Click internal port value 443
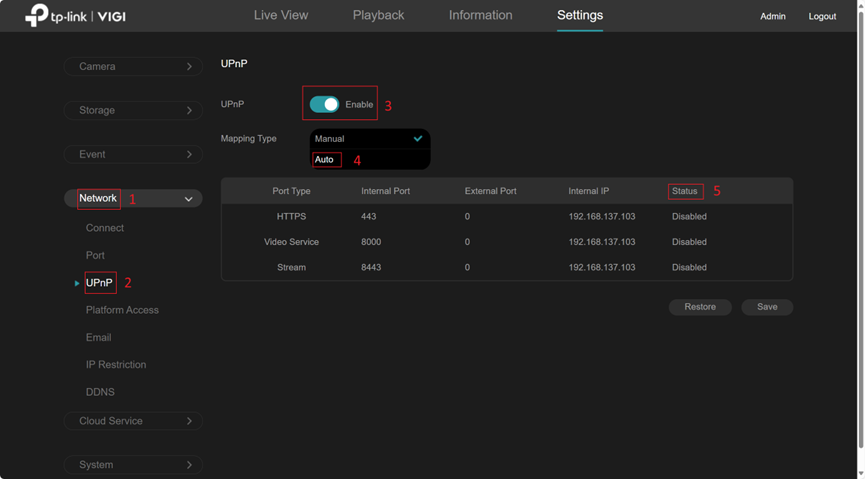 (369, 216)
